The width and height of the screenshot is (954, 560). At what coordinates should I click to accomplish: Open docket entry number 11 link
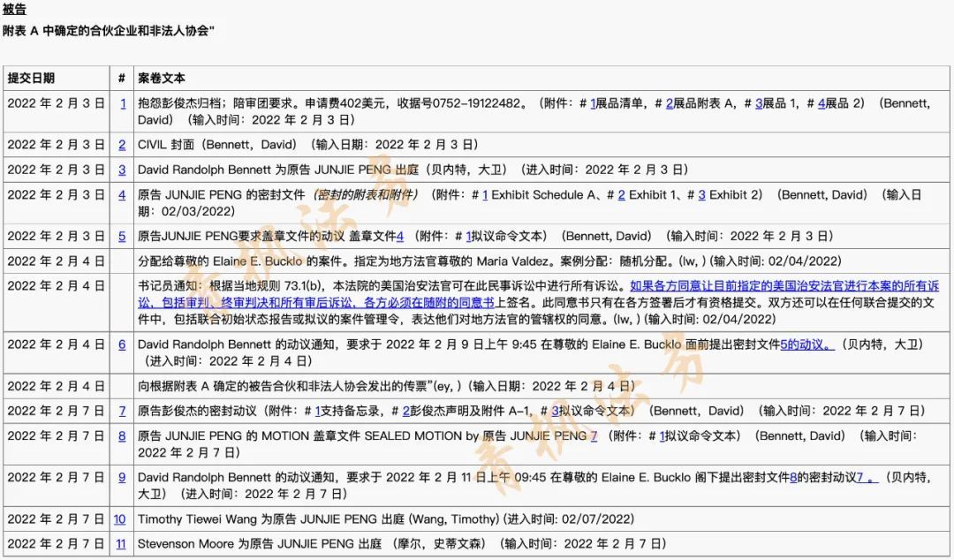(x=120, y=544)
